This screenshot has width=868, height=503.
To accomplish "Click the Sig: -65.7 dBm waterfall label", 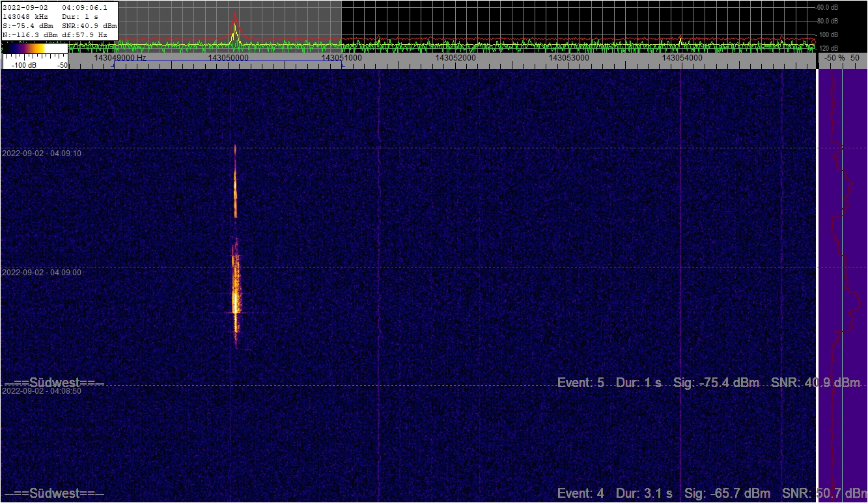I will pyautogui.click(x=727, y=493).
